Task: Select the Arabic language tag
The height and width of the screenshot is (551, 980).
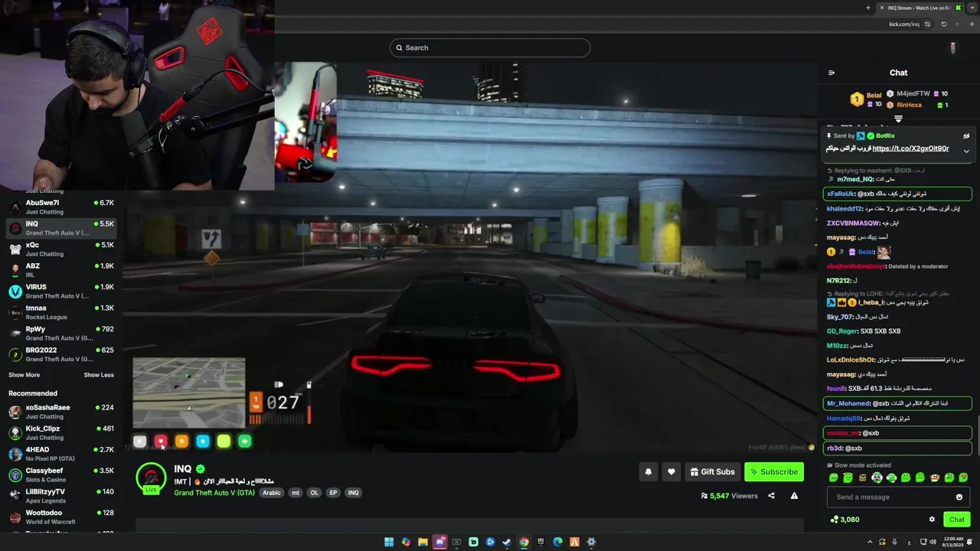Action: click(x=272, y=493)
